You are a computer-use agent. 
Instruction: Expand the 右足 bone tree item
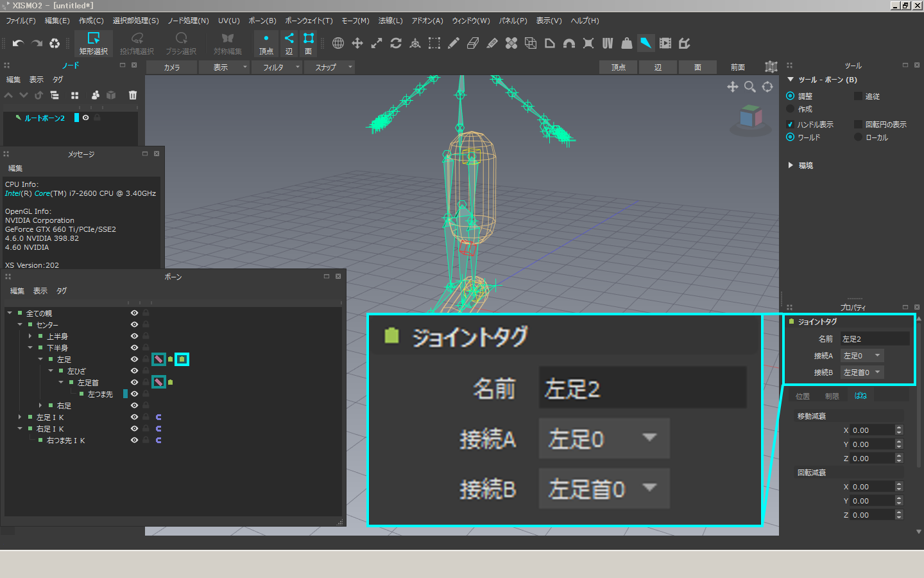click(x=40, y=405)
